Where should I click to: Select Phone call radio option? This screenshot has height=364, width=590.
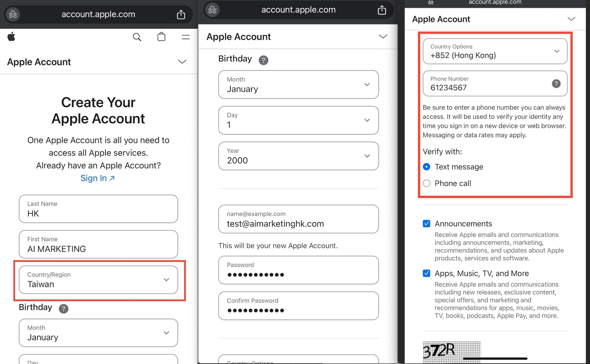(x=427, y=183)
